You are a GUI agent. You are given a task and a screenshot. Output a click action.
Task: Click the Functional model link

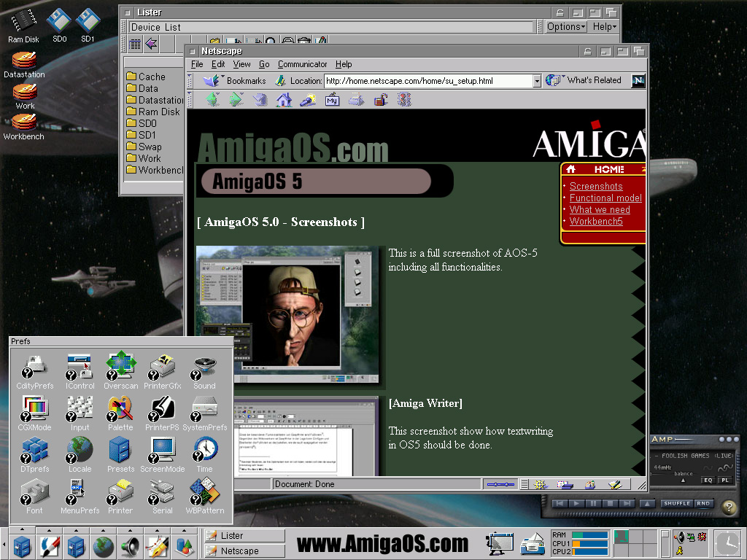[x=605, y=198]
